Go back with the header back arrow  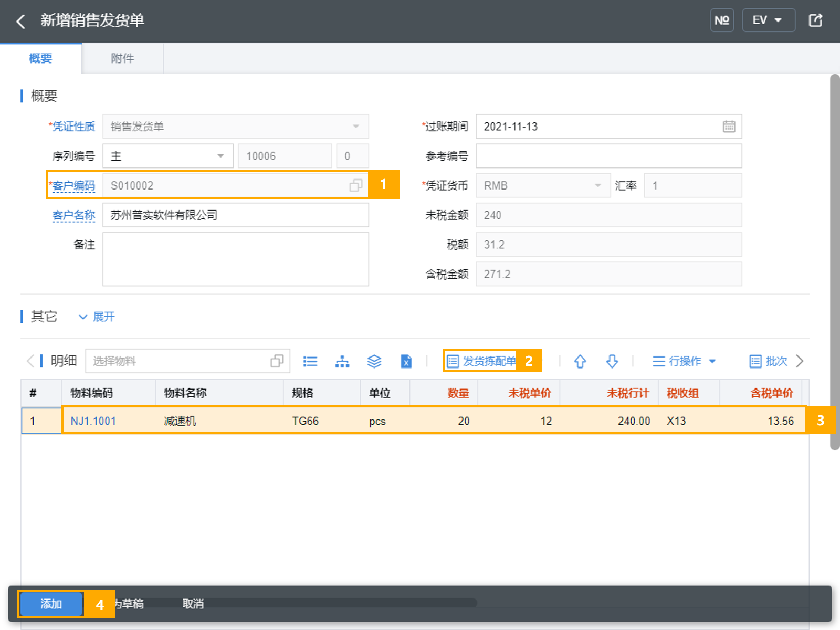click(21, 22)
